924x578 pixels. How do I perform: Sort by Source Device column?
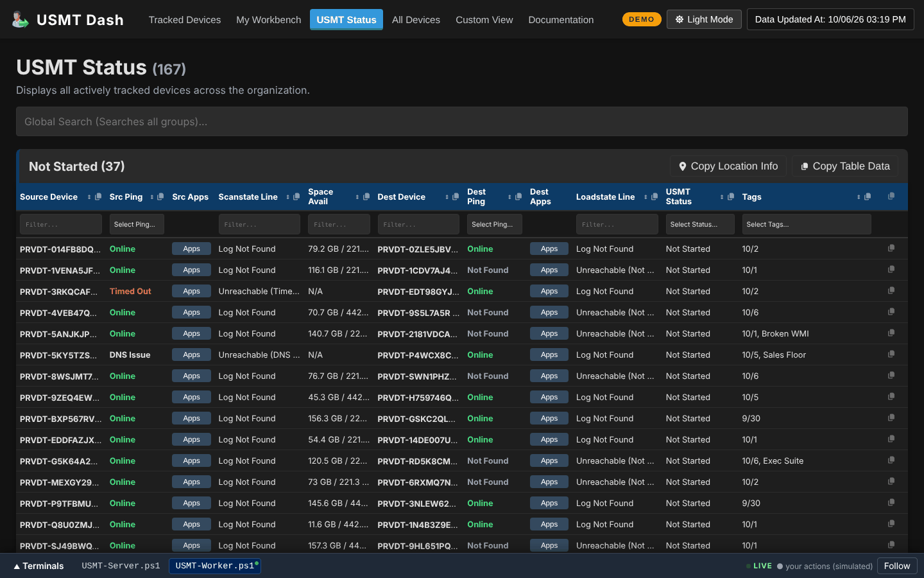click(x=89, y=197)
